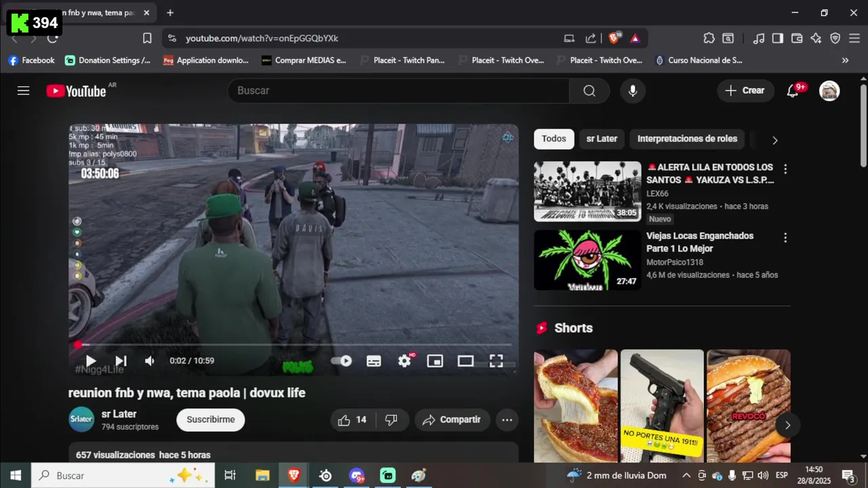Expand hidden bookmarks chevron
This screenshot has width=868, height=488.
click(x=845, y=60)
